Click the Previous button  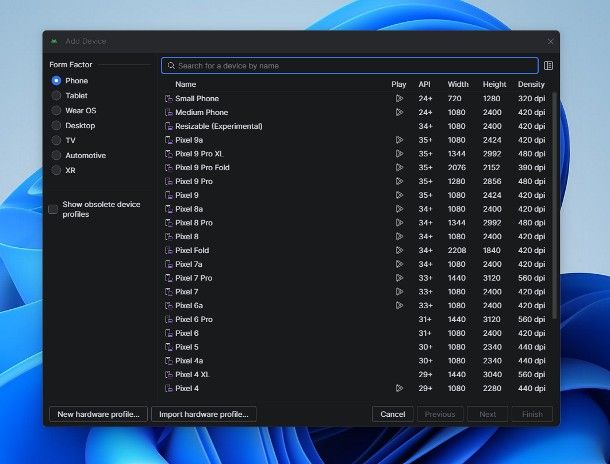click(x=440, y=414)
